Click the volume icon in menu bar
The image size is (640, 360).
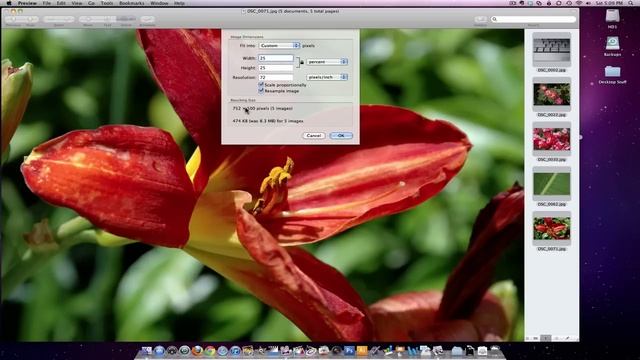(x=588, y=3)
